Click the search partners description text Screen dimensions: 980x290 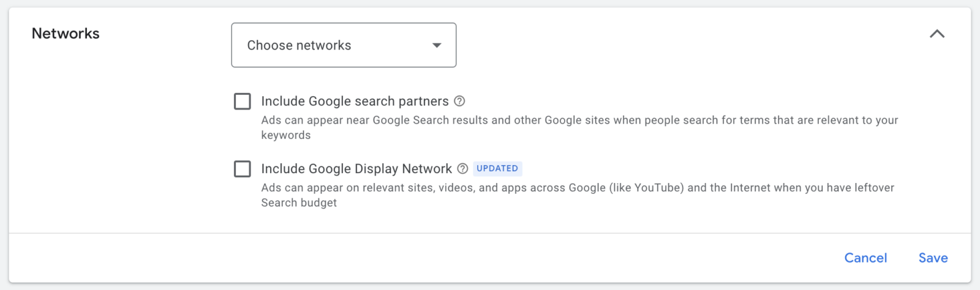tap(579, 128)
